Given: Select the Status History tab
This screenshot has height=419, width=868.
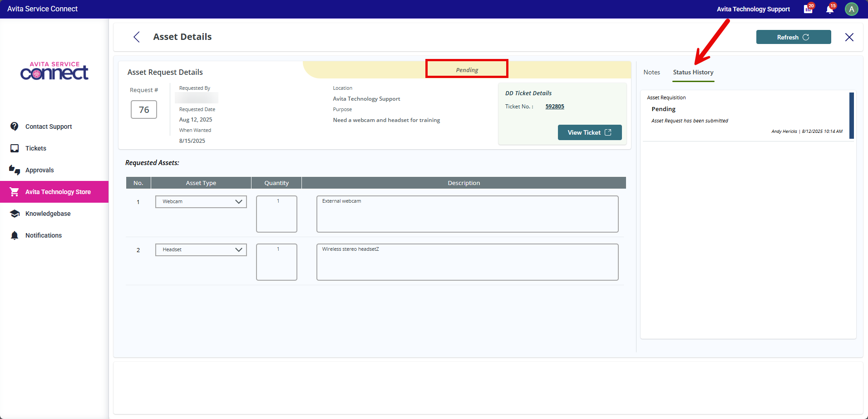Looking at the screenshot, I should click(693, 72).
